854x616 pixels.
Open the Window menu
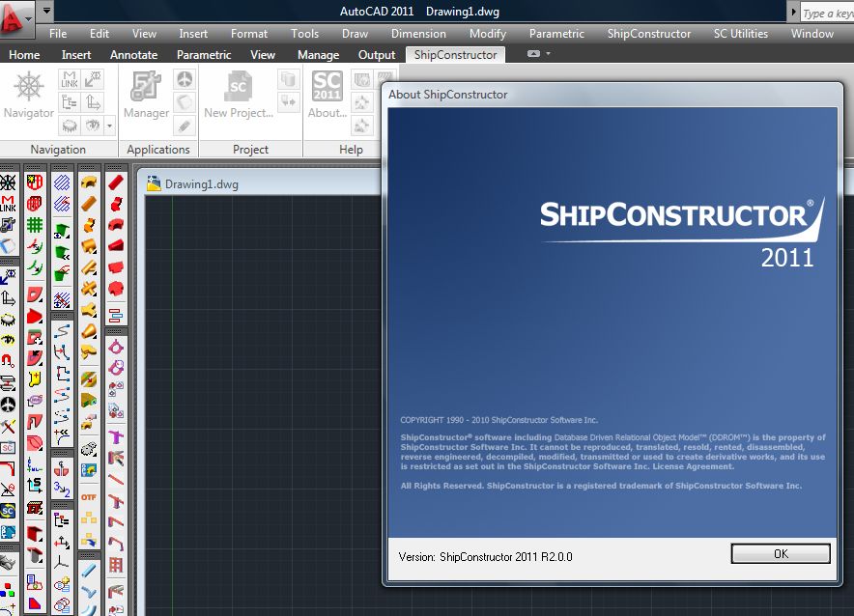[x=812, y=33]
